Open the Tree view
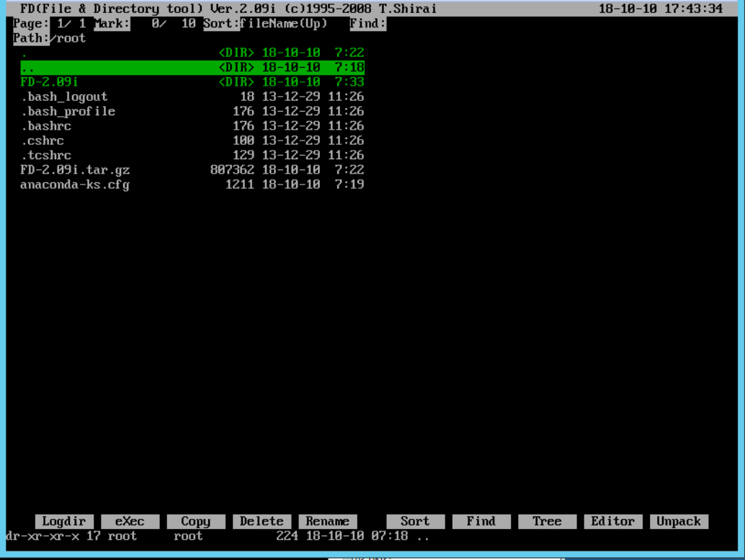The image size is (745, 560). point(547,521)
